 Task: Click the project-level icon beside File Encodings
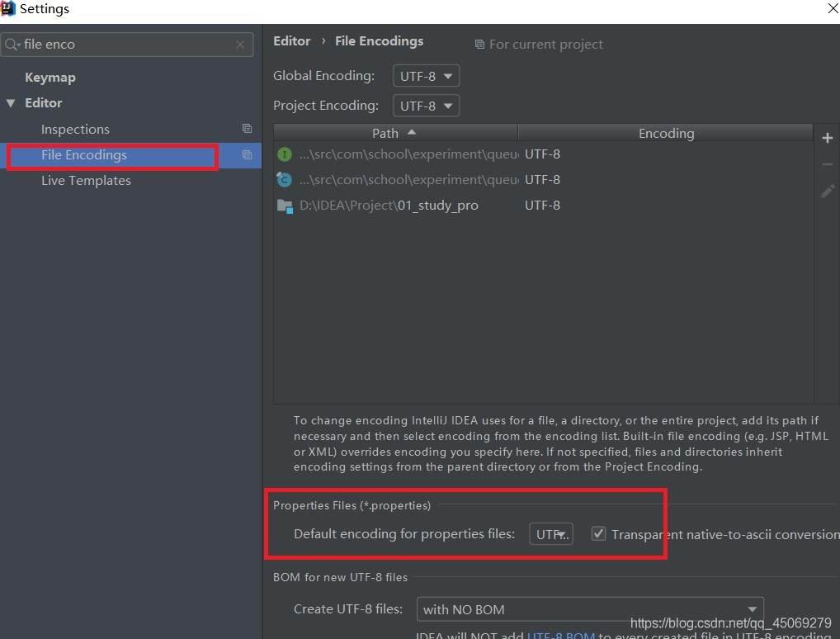click(247, 155)
